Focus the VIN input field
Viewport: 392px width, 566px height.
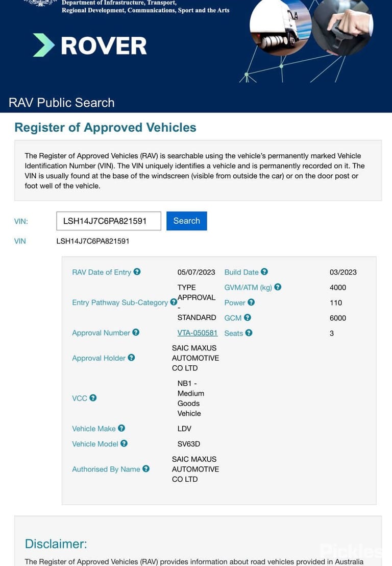point(109,221)
